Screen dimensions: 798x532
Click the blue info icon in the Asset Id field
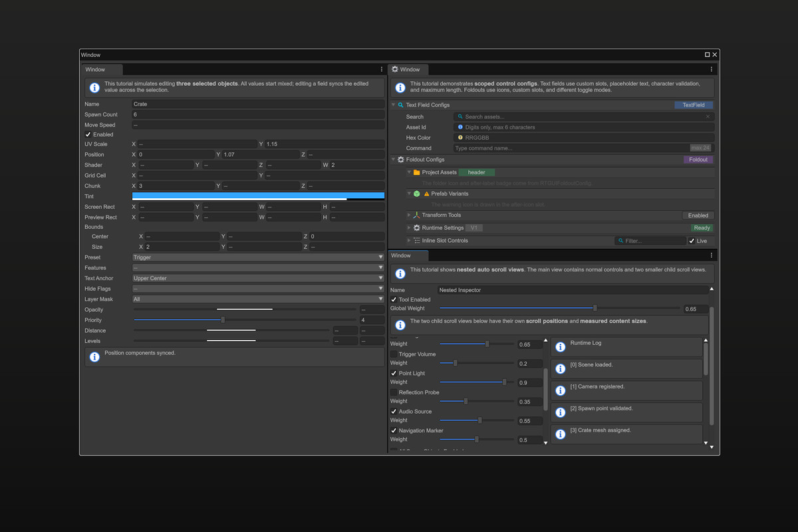click(460, 127)
